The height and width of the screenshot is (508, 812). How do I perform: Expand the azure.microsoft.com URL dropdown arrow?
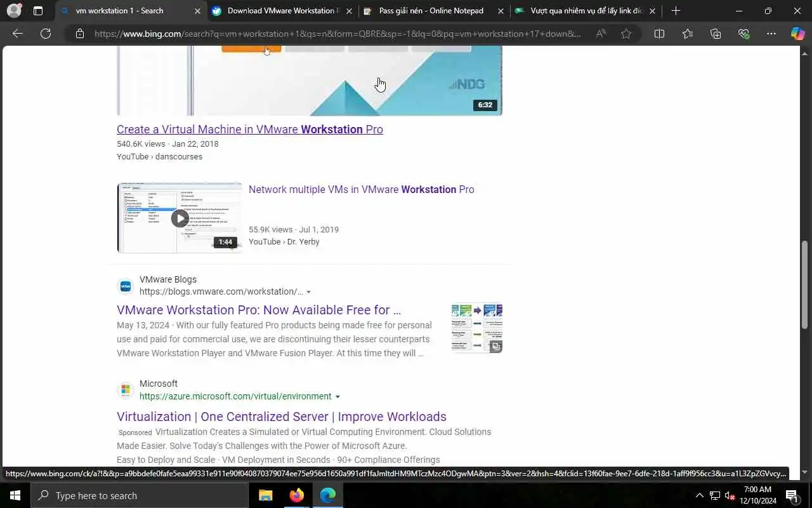point(337,396)
